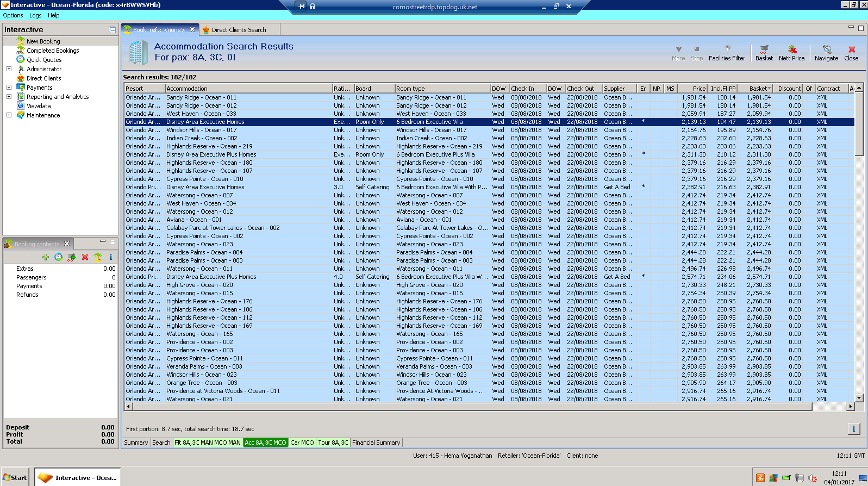This screenshot has height=486, width=868.
Task: Click the Maintenance icon in sidebar
Action: 21,115
